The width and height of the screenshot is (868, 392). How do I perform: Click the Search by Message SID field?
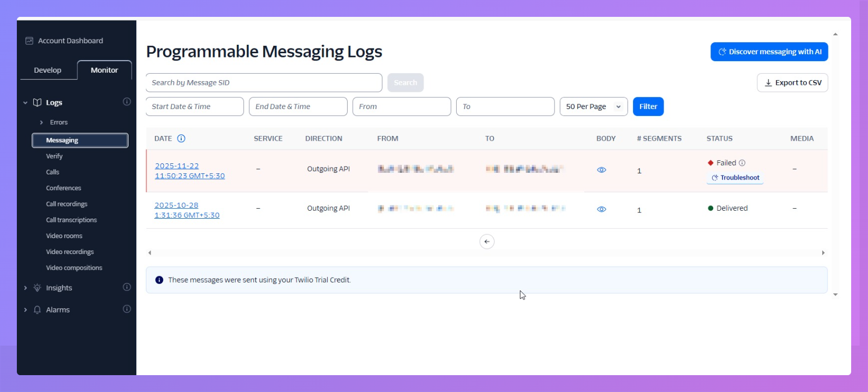point(263,83)
